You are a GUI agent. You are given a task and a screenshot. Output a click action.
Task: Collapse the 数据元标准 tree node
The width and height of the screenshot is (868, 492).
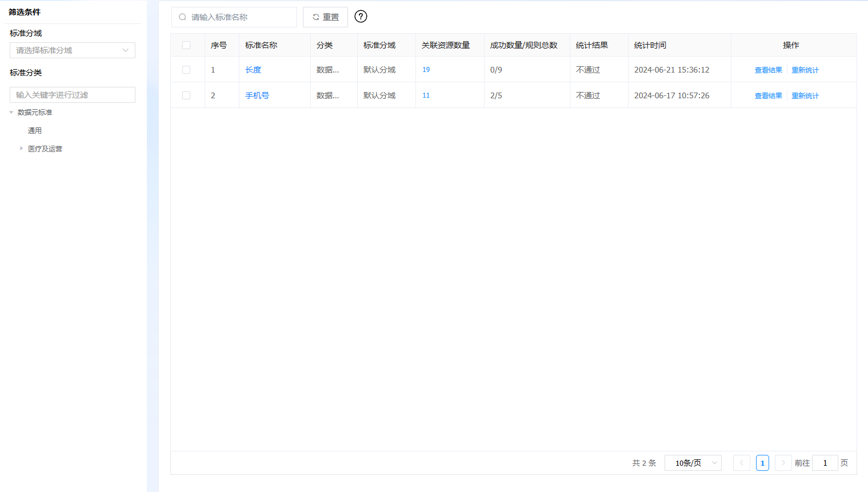11,113
